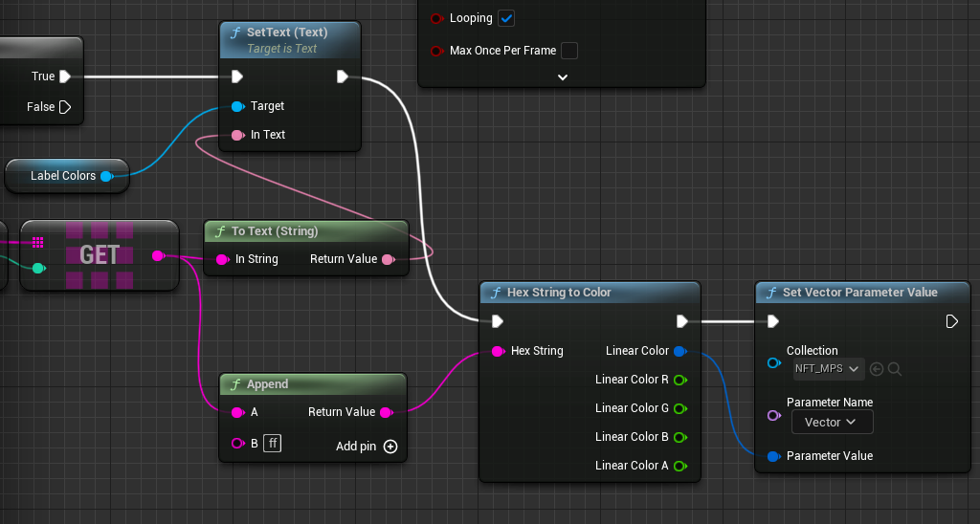The width and height of the screenshot is (980, 524).
Task: Select the To Text (String) node header
Action: pos(306,231)
